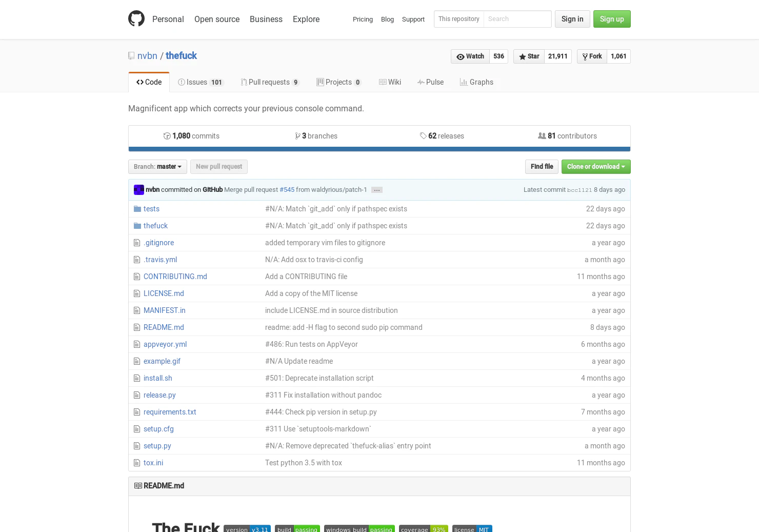Click the file icon for CONTRIBUTING.md

137,277
